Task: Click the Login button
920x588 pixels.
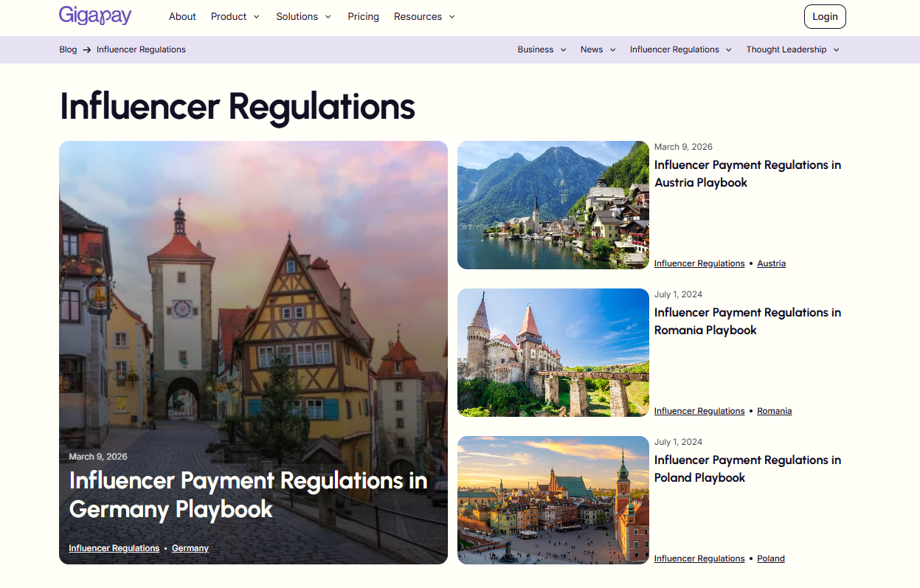Action: click(x=825, y=16)
